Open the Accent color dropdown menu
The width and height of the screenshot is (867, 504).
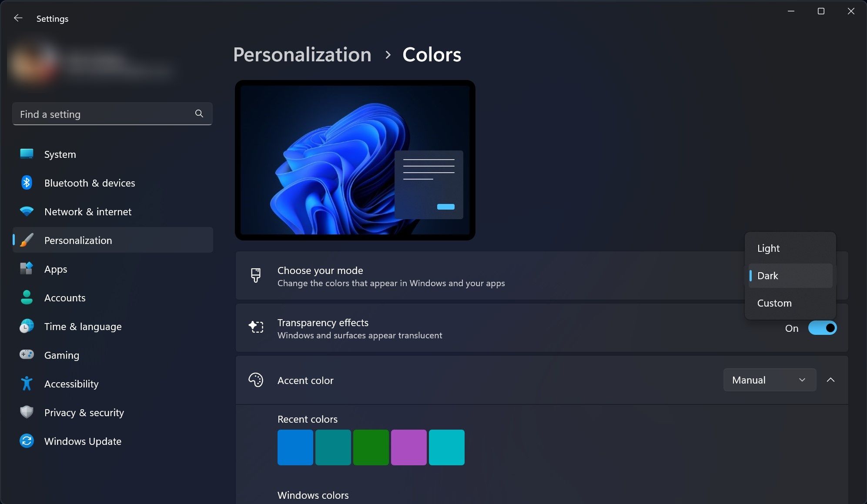pos(769,380)
